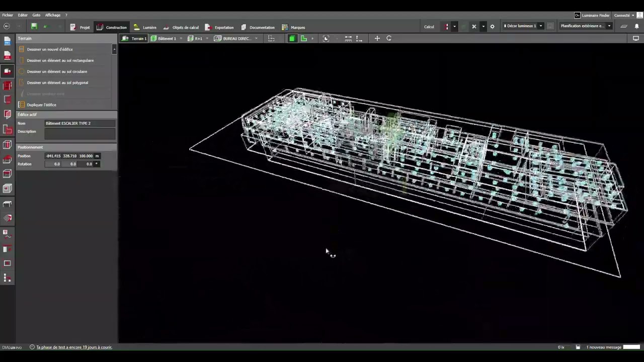644x362 pixels.
Task: Switch to the Lumière tab
Action: [x=145, y=27]
